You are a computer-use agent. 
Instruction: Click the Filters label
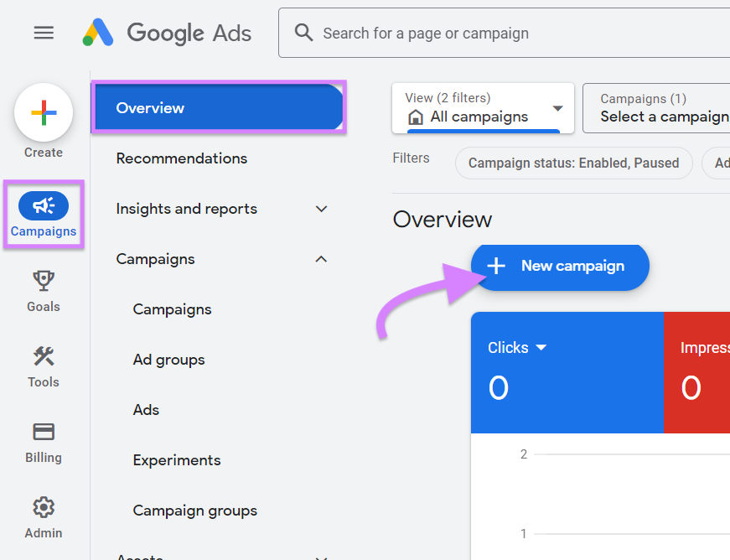pos(411,158)
